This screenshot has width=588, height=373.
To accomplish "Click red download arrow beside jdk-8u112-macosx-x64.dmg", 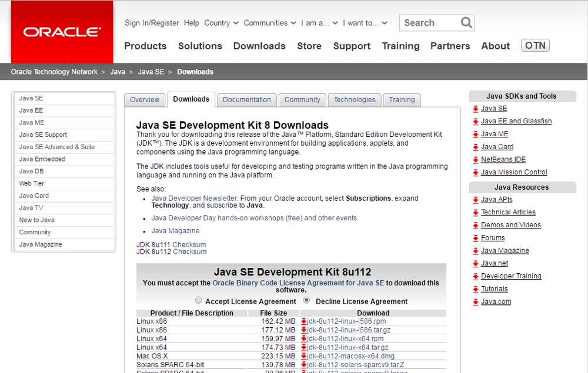I will tap(304, 356).
